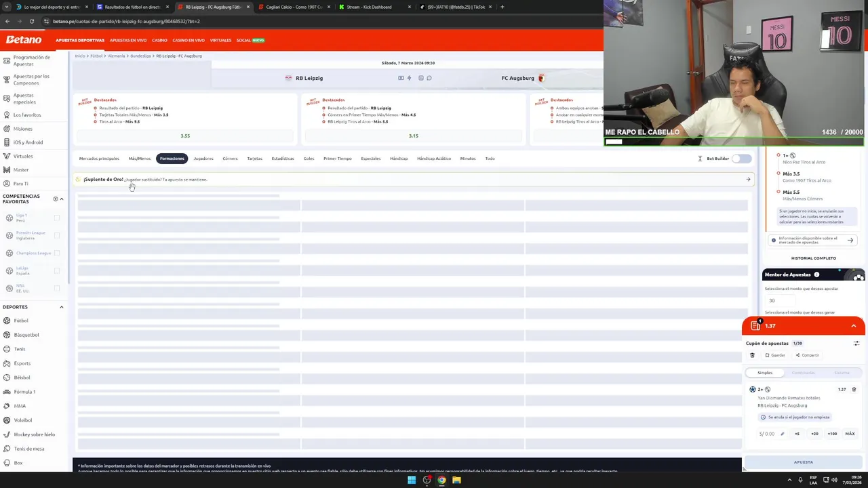Collapse the Deportes section
The height and width of the screenshot is (488, 868).
coord(61,307)
